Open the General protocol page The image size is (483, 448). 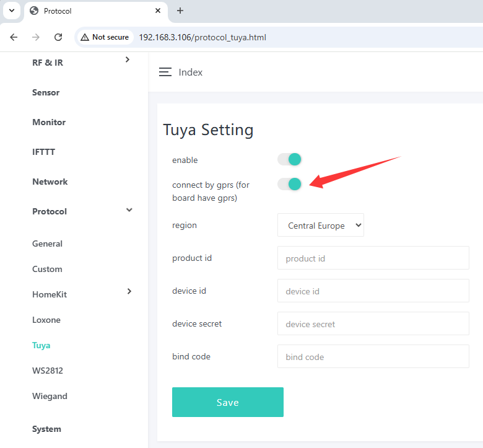47,244
